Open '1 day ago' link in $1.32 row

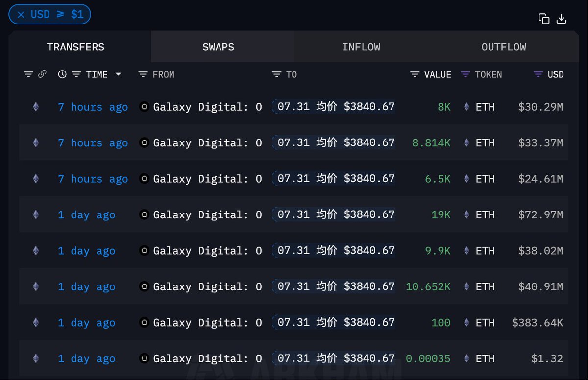pos(86,359)
